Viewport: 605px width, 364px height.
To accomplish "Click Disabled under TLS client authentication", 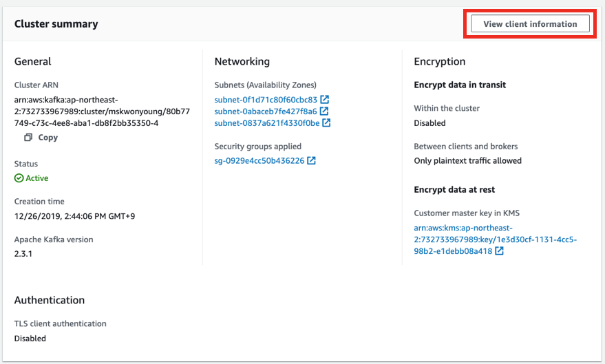I will [x=30, y=338].
